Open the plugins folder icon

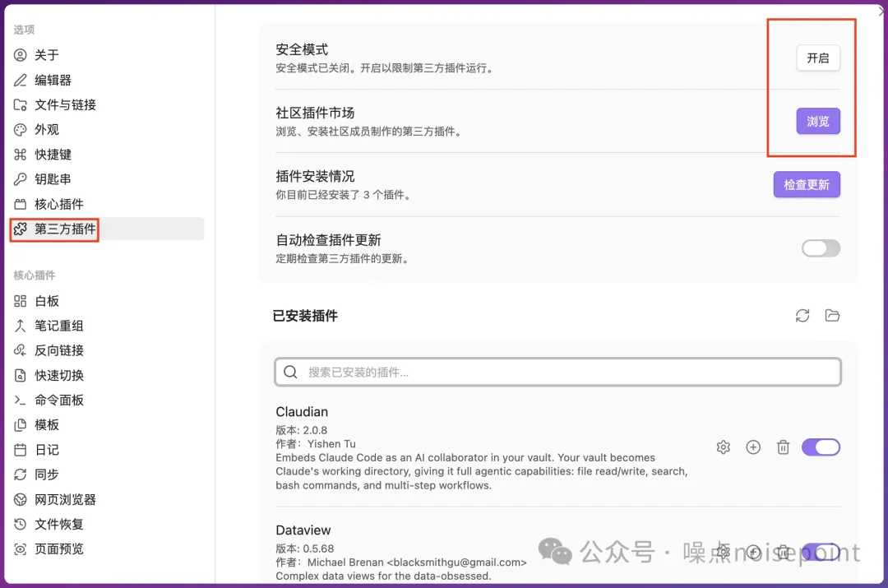(832, 316)
